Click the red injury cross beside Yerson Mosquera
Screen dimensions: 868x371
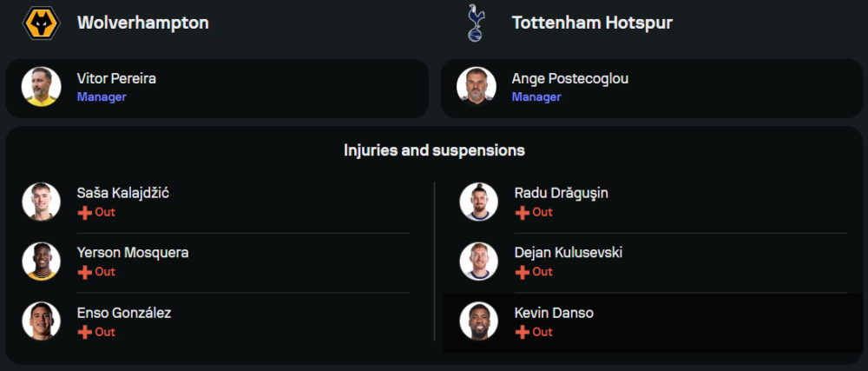84,272
